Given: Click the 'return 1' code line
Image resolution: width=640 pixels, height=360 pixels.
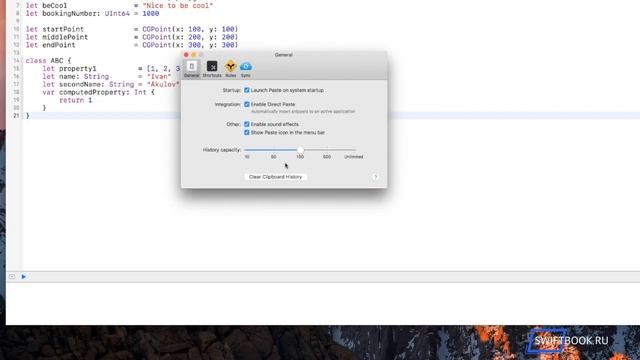Looking at the screenshot, I should coord(76,100).
